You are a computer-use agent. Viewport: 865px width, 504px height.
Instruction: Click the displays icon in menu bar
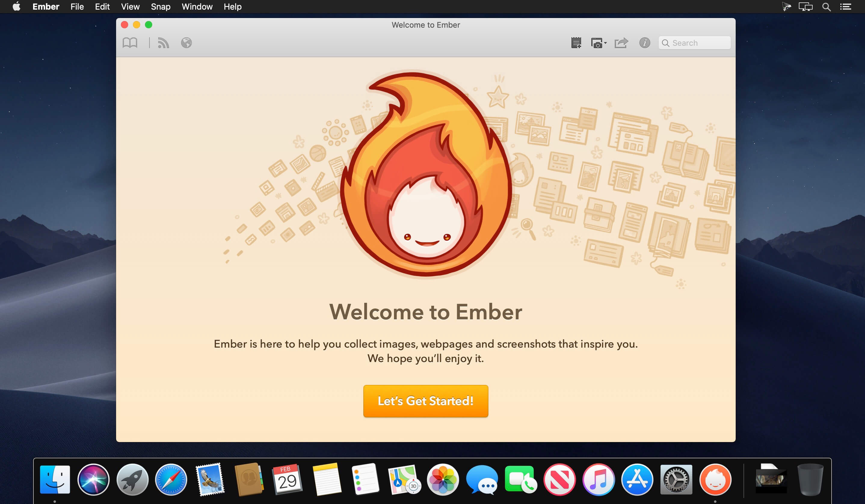(806, 7)
